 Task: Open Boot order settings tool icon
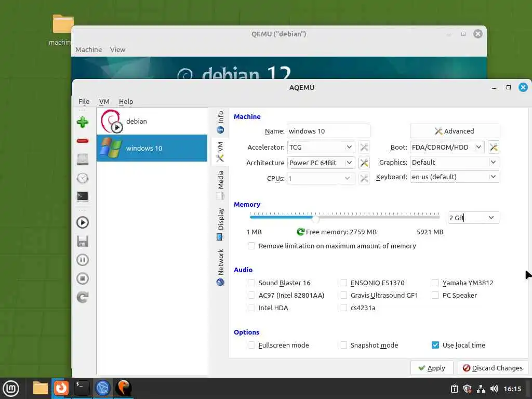tap(494, 147)
